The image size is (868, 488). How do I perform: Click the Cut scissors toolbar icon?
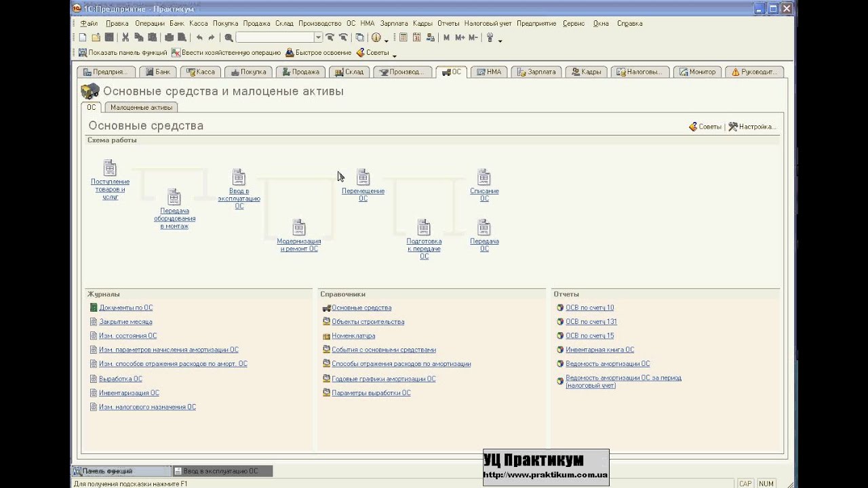click(125, 37)
